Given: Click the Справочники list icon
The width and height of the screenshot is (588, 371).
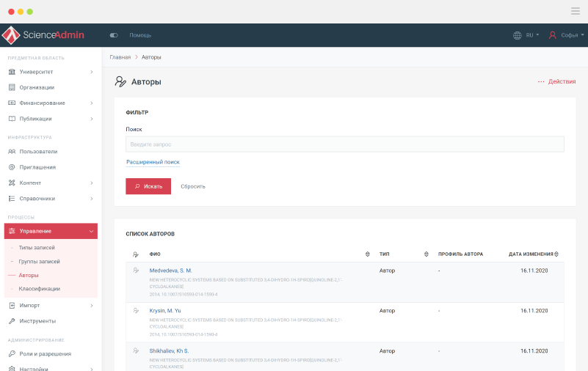Looking at the screenshot, I should pos(12,199).
